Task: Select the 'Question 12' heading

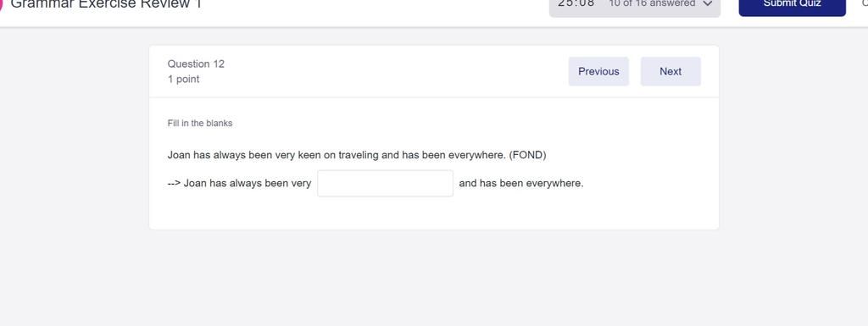Action: click(x=196, y=64)
